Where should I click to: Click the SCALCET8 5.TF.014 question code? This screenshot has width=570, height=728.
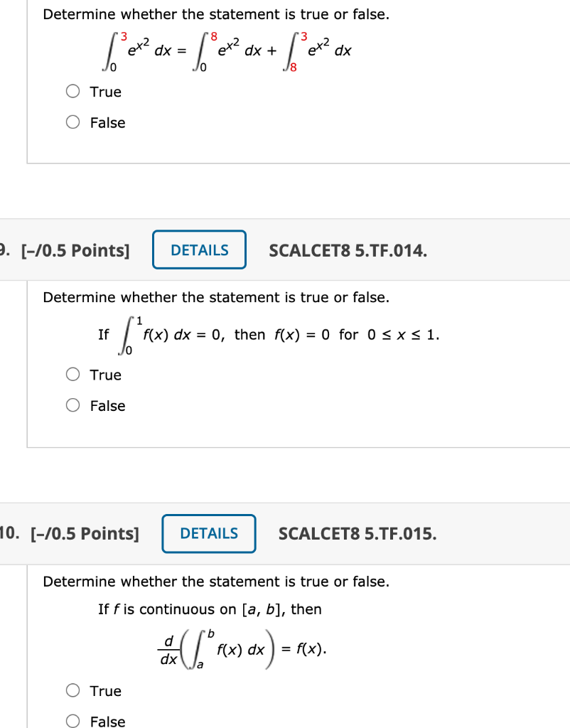pyautogui.click(x=348, y=251)
